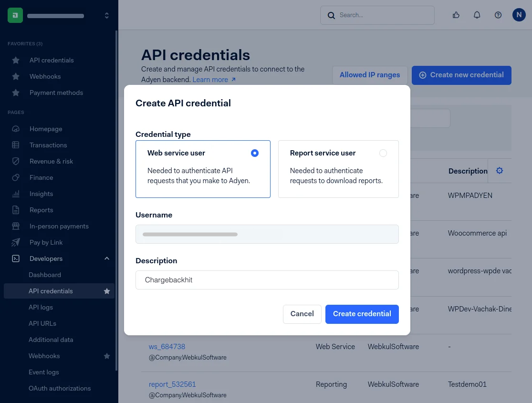Cancel the credential creation dialog

(x=302, y=314)
